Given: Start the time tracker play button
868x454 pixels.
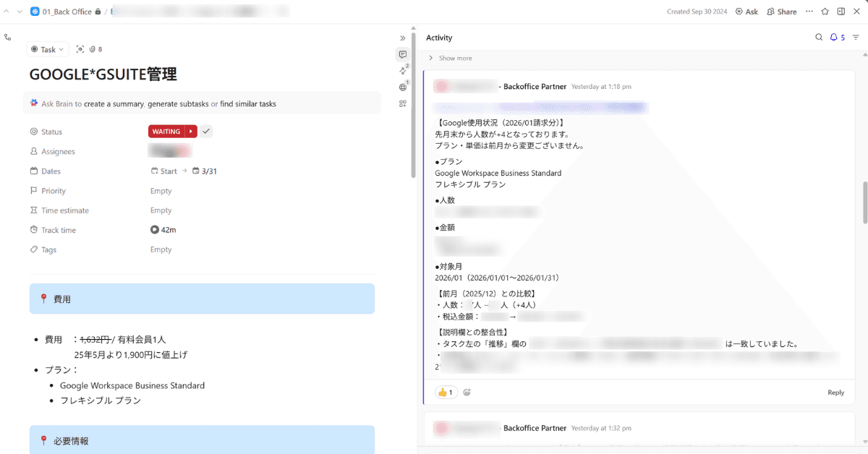Looking at the screenshot, I should [x=154, y=230].
